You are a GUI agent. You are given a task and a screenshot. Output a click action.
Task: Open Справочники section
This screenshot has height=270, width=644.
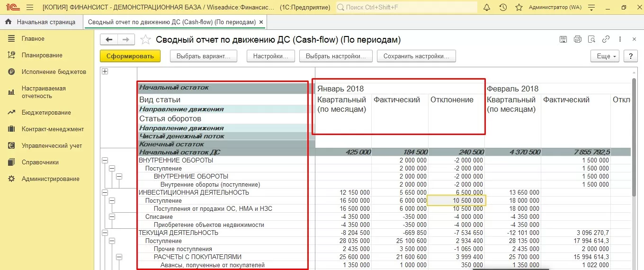[40, 162]
